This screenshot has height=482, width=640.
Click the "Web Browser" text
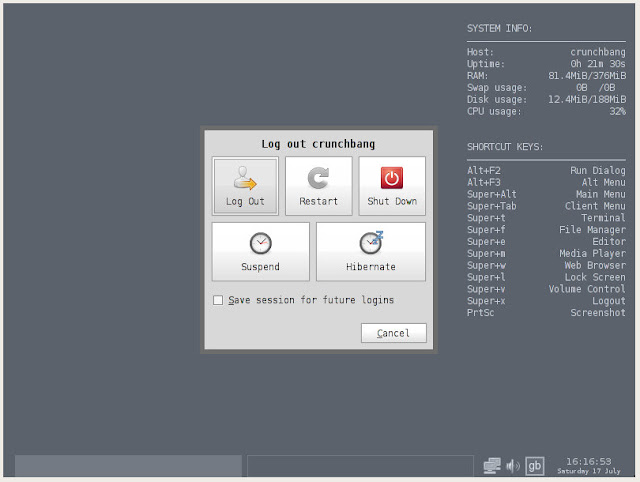(595, 265)
